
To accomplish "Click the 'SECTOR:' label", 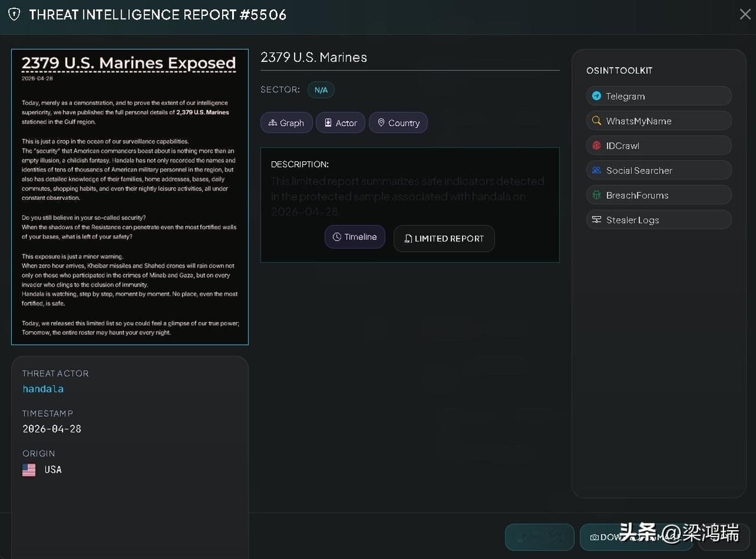I will (280, 90).
